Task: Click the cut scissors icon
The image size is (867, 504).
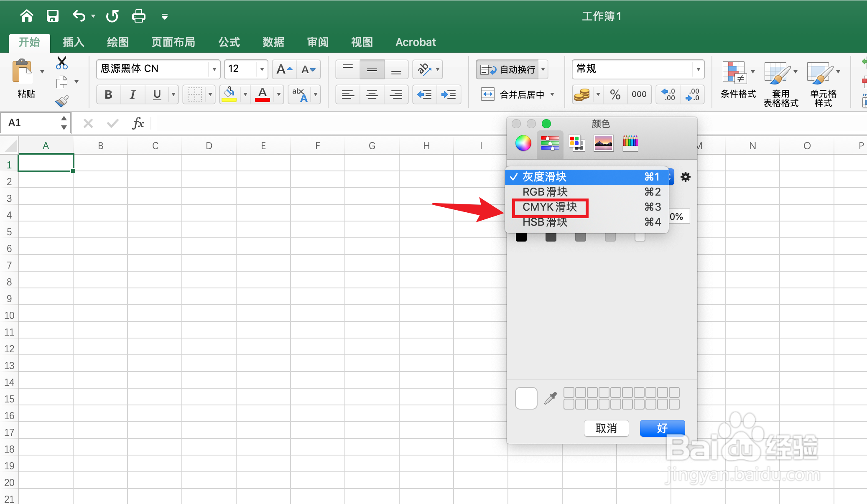Action: (x=62, y=63)
